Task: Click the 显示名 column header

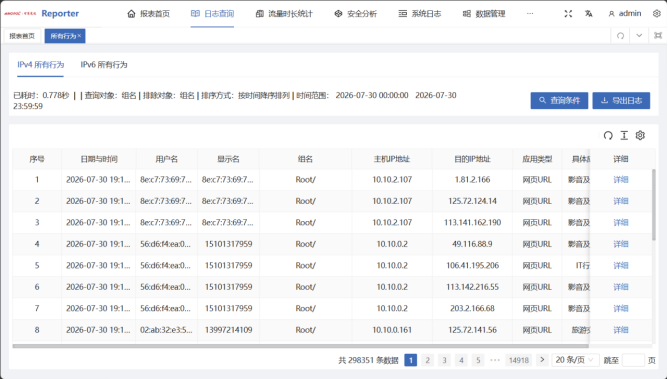Action: pyautogui.click(x=228, y=159)
